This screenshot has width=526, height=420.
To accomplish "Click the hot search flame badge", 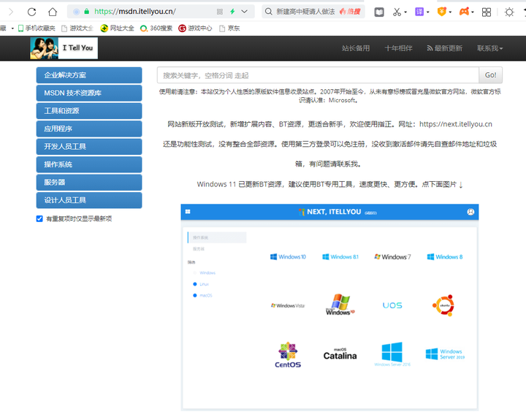I will pyautogui.click(x=350, y=12).
